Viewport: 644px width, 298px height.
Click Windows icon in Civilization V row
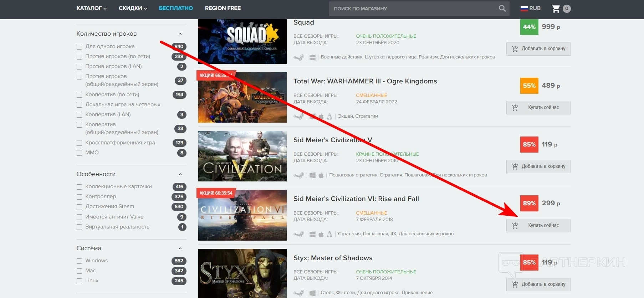tap(312, 175)
